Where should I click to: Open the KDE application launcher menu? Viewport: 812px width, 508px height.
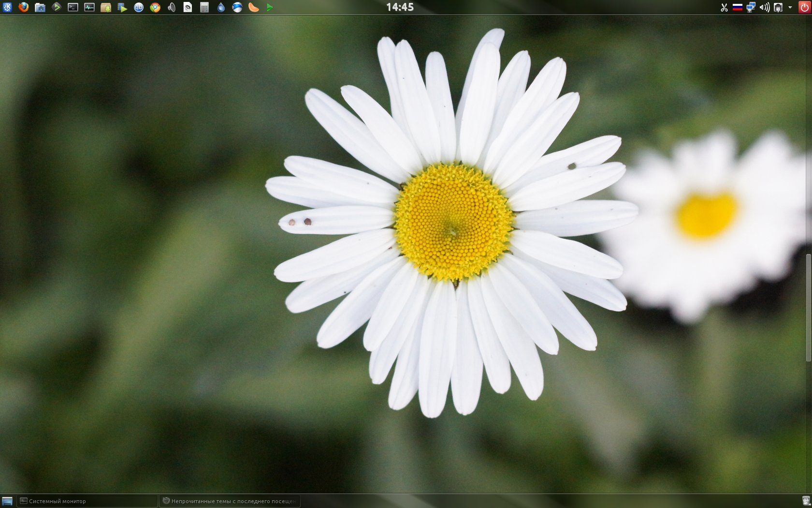(x=7, y=7)
